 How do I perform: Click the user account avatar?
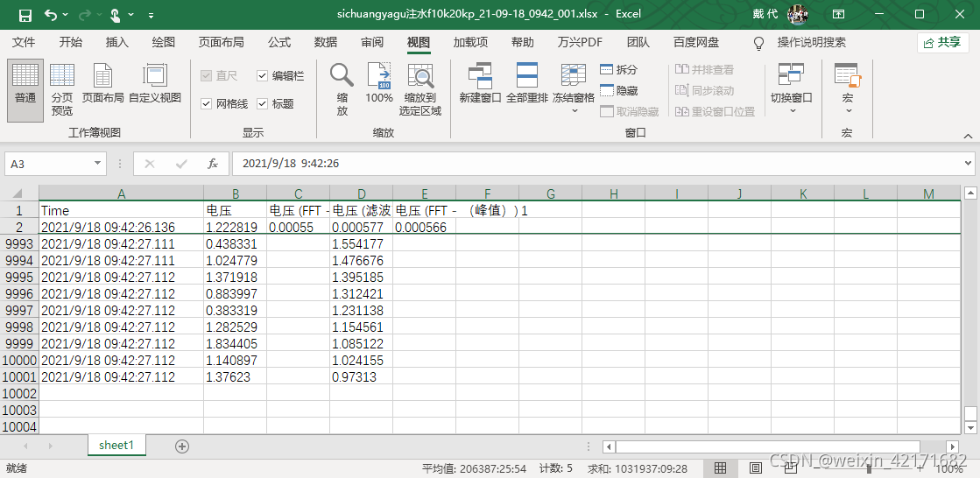click(798, 14)
